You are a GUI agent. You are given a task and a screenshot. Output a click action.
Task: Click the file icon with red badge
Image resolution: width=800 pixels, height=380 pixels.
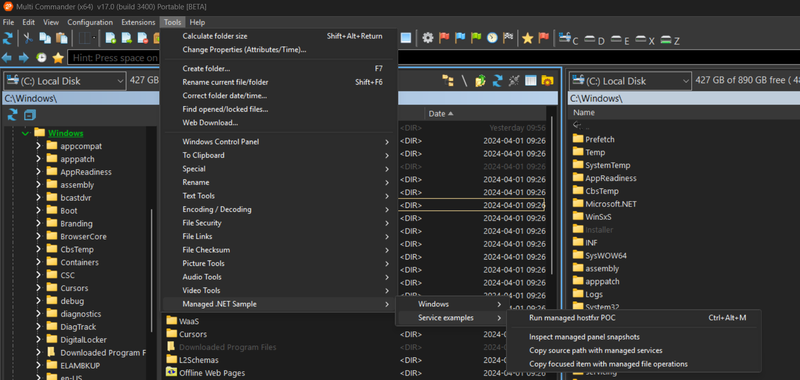click(142, 38)
